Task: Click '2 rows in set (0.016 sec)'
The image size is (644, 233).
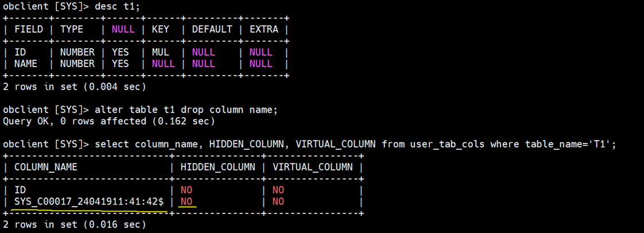Action: (x=75, y=224)
